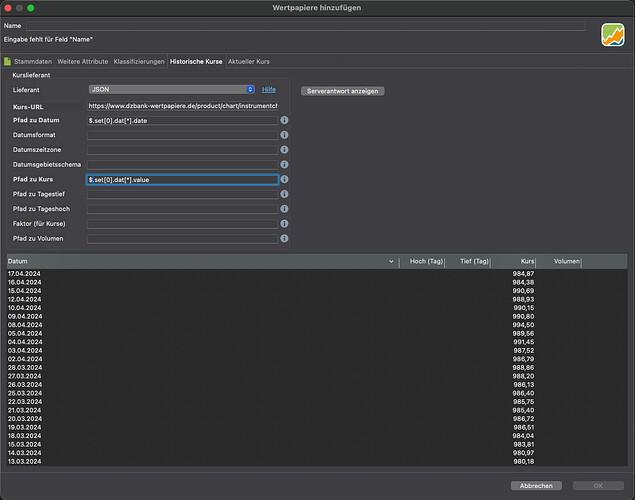635x500 pixels.
Task: Click the Hoch (Tag) column header
Action: 422,262
